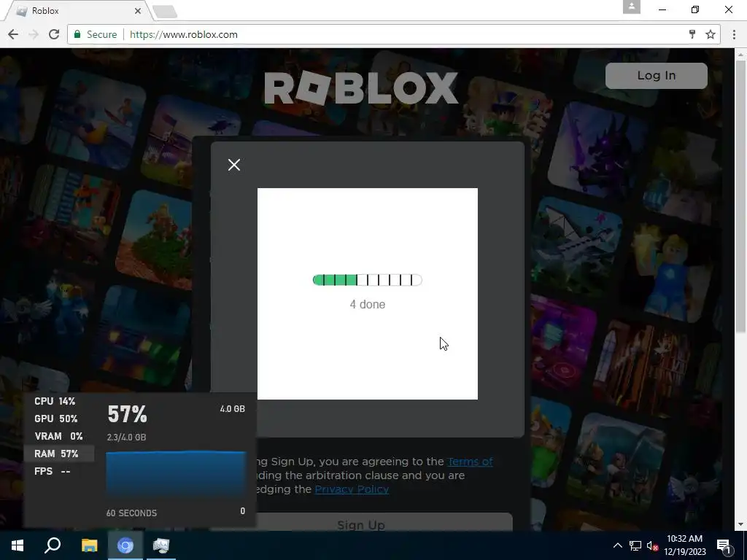Show hidden system tray icons
The height and width of the screenshot is (560, 747).
pos(617,545)
